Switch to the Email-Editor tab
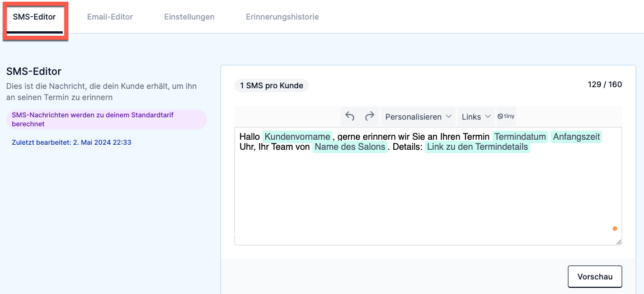Viewport: 644px width, 294px height. [x=110, y=17]
